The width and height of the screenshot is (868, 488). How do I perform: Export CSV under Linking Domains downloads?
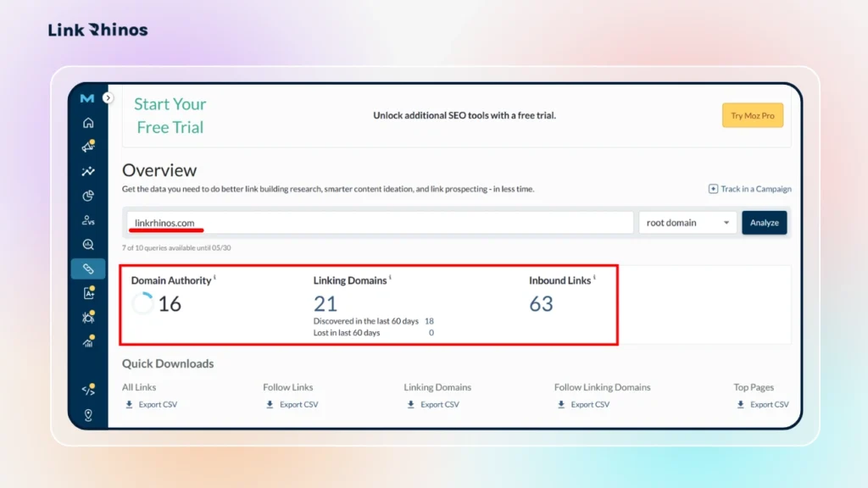coord(433,404)
